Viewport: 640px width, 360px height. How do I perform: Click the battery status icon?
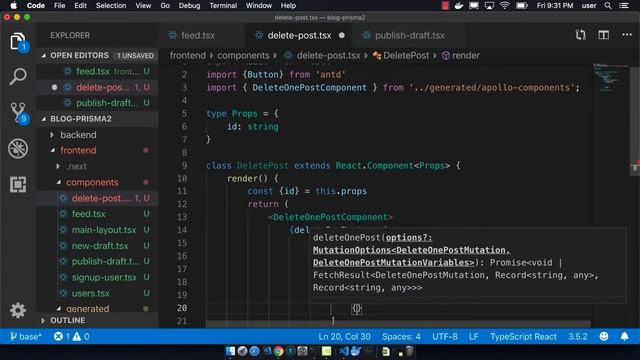coord(521,6)
